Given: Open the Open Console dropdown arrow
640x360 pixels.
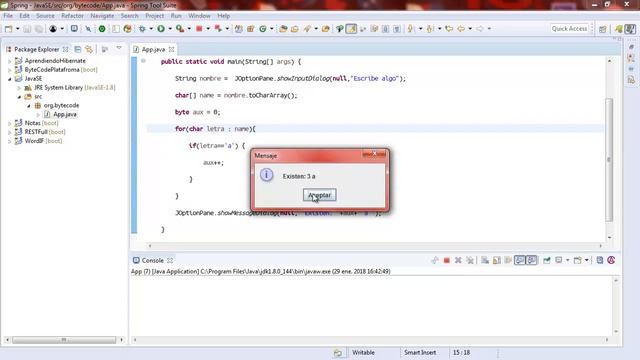Looking at the screenshot, I should (x=587, y=260).
